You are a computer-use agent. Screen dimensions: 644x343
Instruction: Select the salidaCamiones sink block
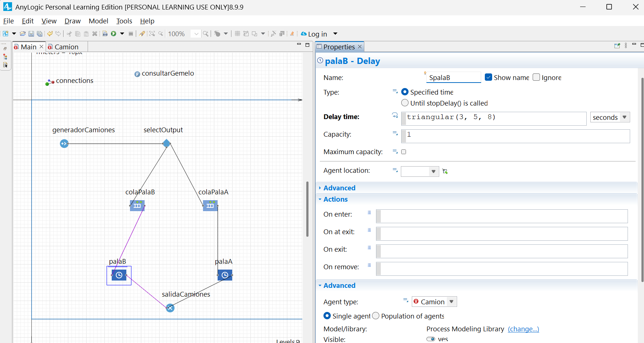[170, 308]
